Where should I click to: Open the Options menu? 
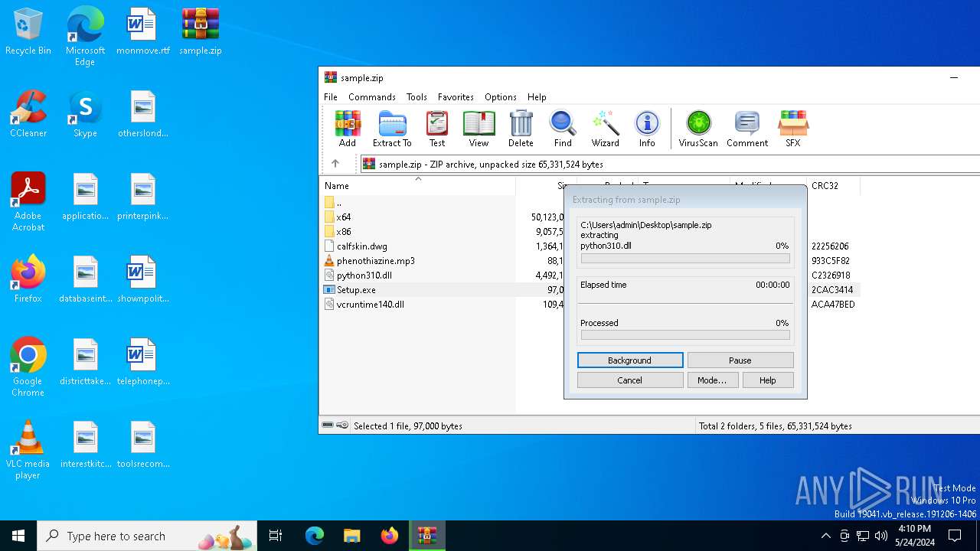point(501,97)
